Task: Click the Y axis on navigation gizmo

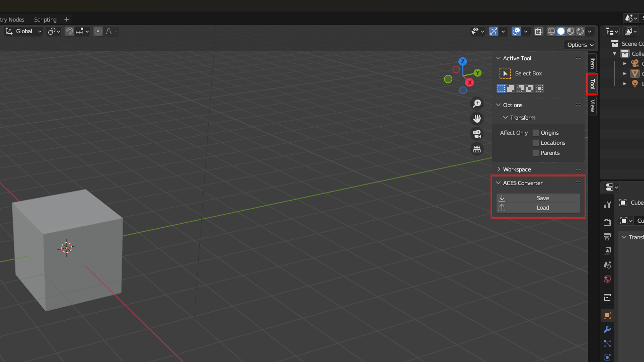Action: point(477,73)
